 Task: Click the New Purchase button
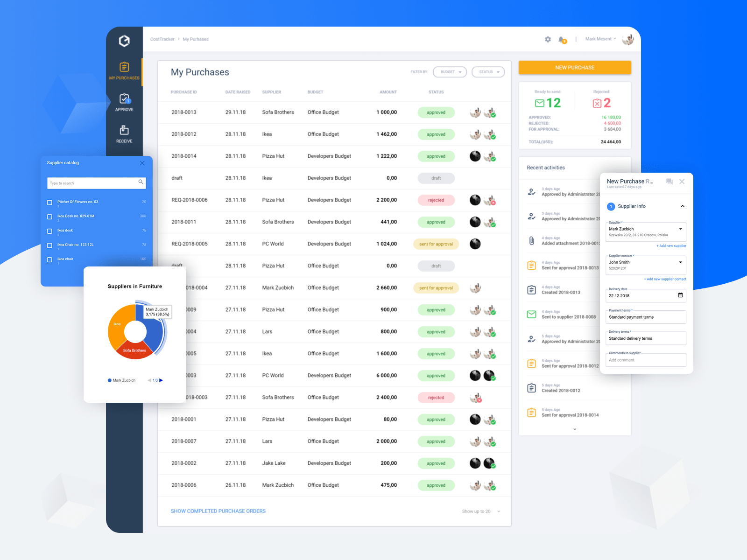click(575, 68)
